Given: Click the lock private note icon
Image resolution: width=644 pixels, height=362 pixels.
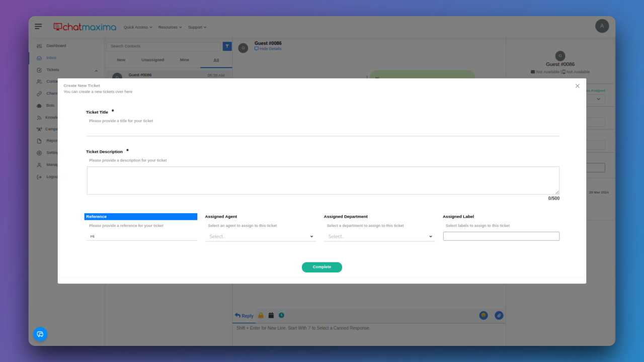Looking at the screenshot, I should (261, 315).
